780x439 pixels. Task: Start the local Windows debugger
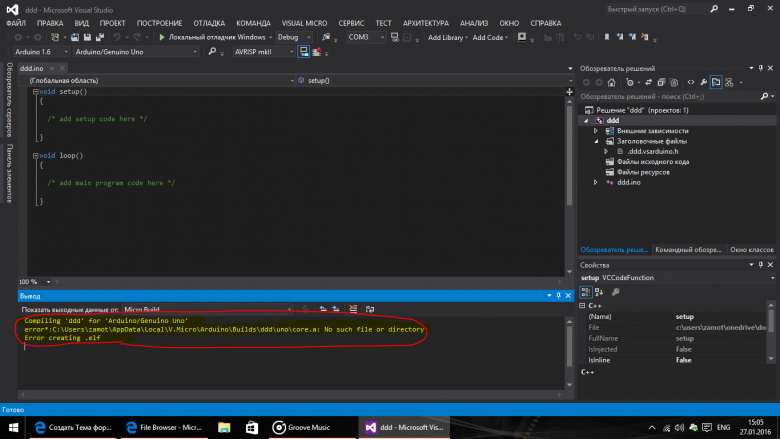click(212, 37)
